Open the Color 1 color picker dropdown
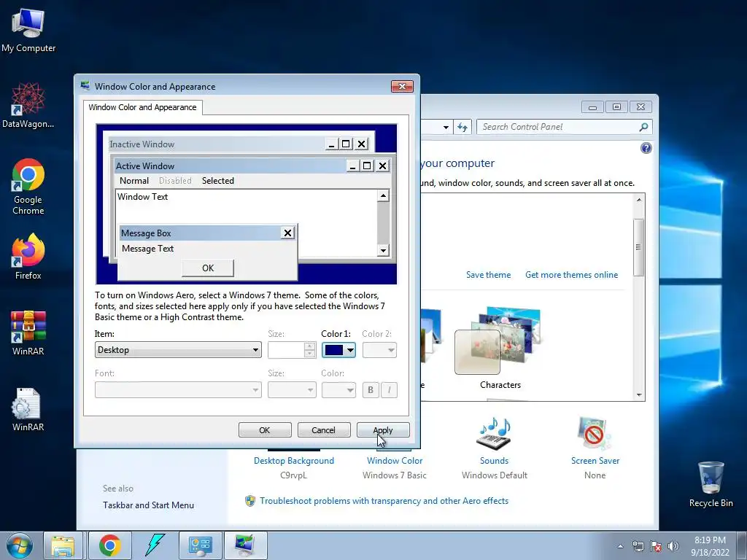Viewport: 747px width, 560px height. 338,350
